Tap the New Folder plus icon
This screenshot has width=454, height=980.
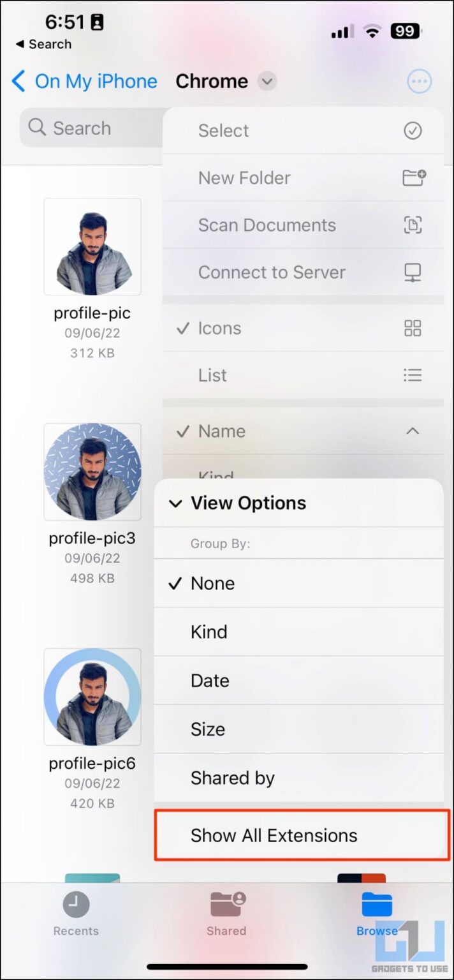coord(414,177)
